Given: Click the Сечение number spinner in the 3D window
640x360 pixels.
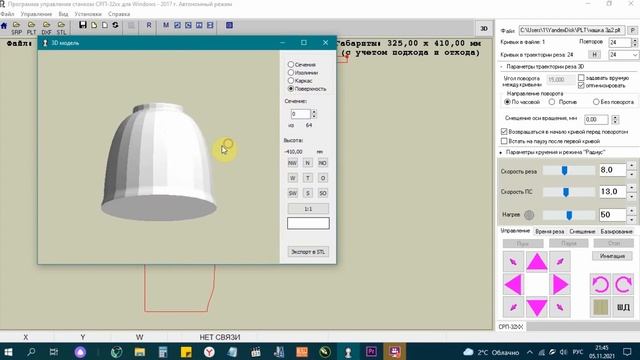Looking at the screenshot, I should coord(314,114).
